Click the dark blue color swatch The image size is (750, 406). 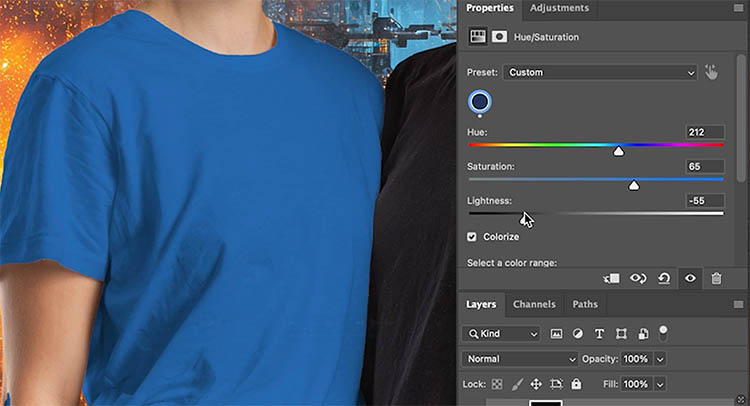point(479,102)
